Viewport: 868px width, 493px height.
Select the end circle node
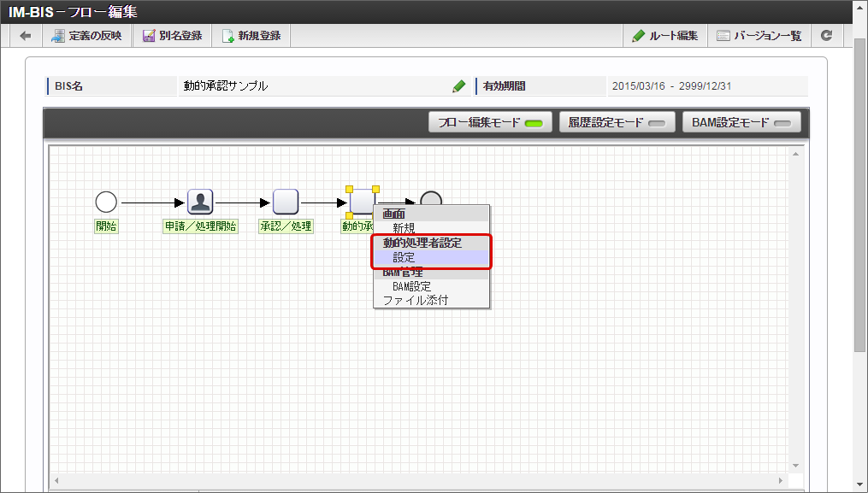pos(431,198)
